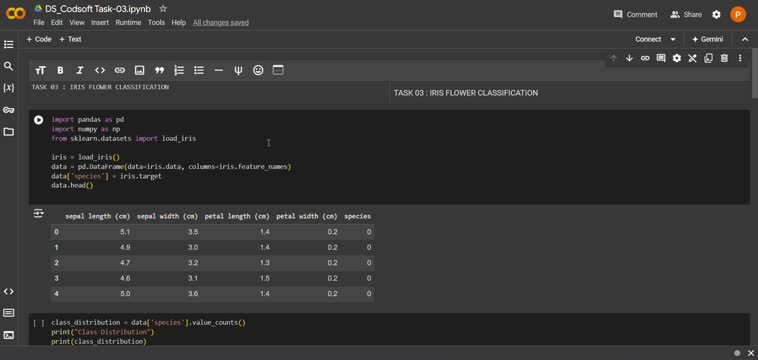Open the table of contents sidebar
758x360 pixels.
click(8, 44)
